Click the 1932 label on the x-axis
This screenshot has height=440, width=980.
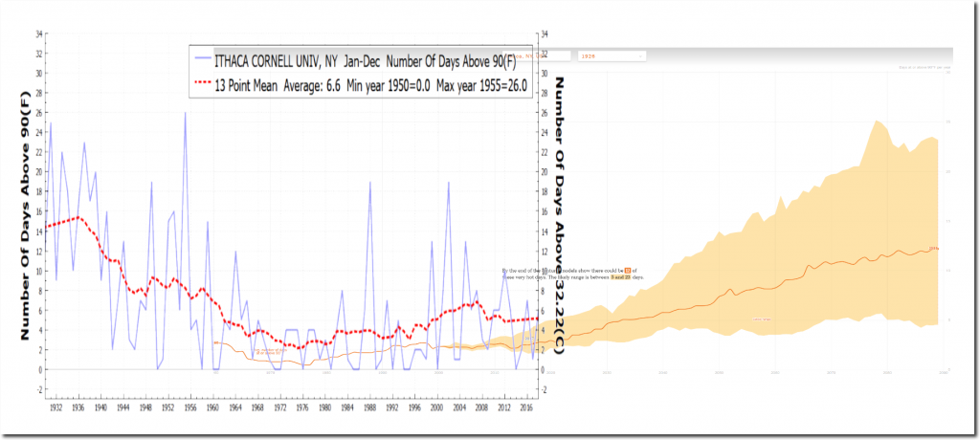60,407
